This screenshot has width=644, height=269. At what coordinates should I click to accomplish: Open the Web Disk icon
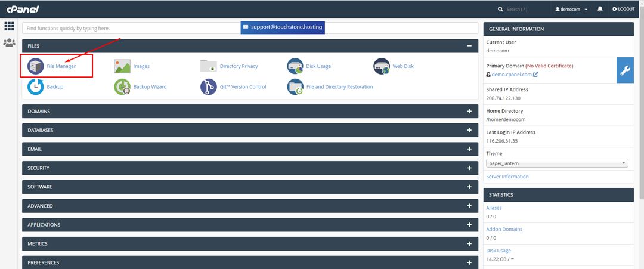[x=382, y=66]
